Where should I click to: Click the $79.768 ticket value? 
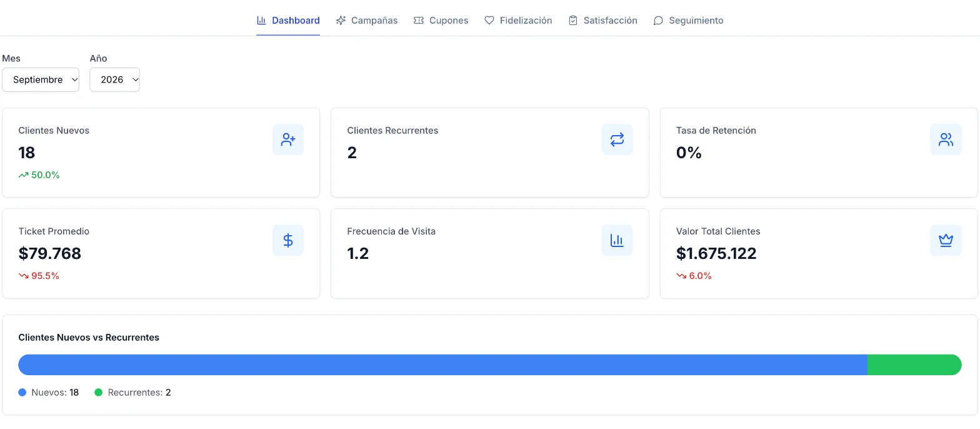click(x=50, y=253)
